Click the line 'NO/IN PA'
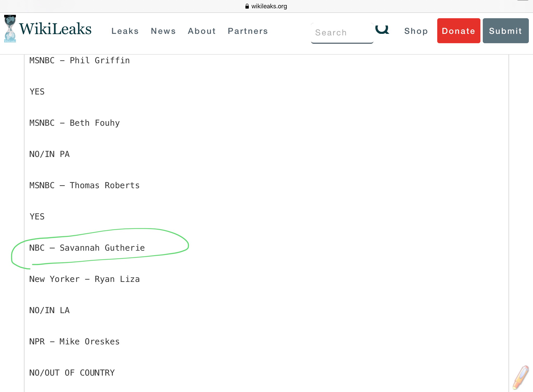Viewport: 533px width, 392px height. tap(49, 154)
